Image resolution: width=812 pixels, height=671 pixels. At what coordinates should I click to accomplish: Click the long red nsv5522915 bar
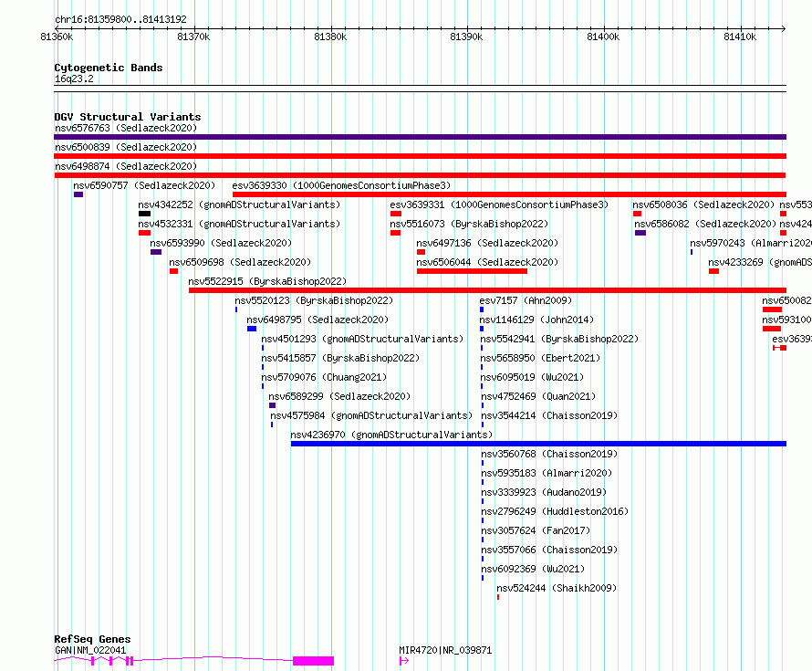488,290
